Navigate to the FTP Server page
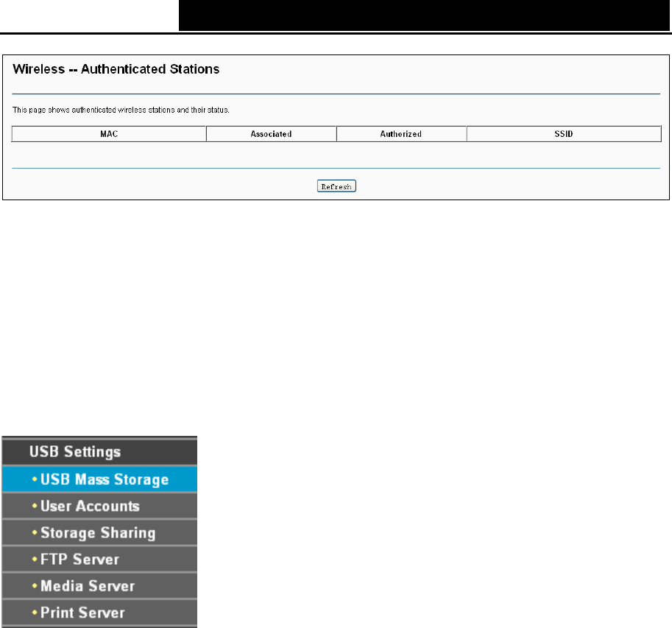The width and height of the screenshot is (672, 628). point(99,559)
